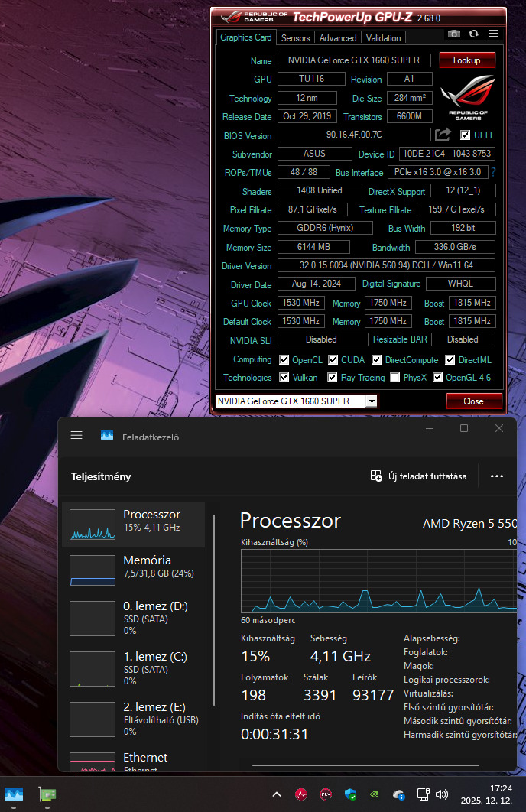The height and width of the screenshot is (812, 526).
Task: Click the BIOS share/export arrow icon
Action: (443, 135)
